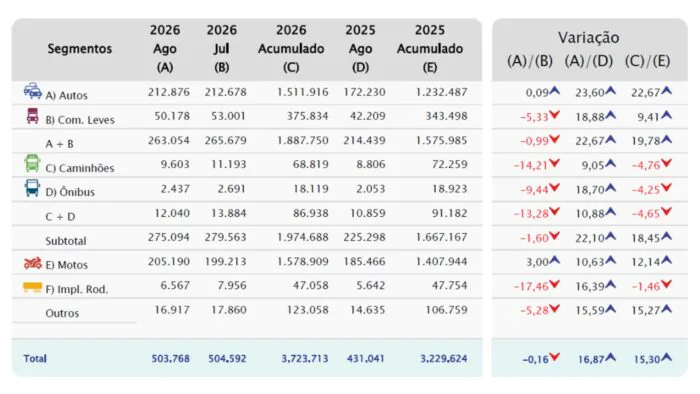Click the value 205.190
Screen dimensions: 700x394
169,261
